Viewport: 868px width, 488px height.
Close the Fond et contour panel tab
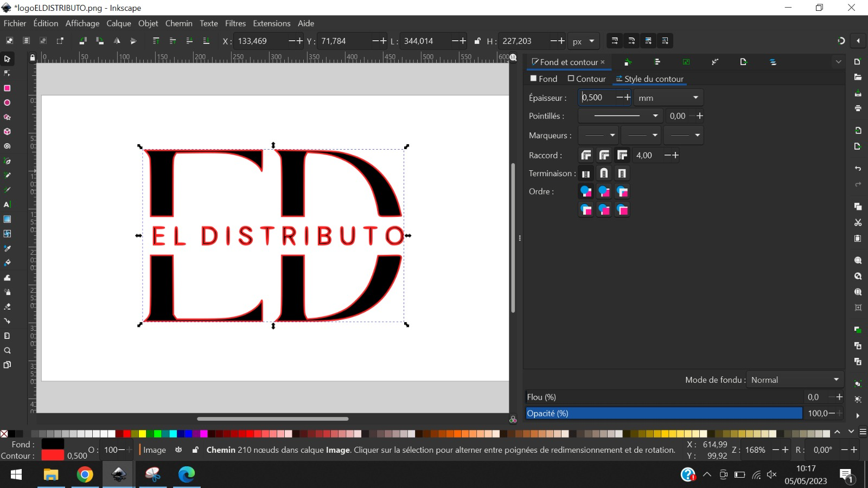coord(603,62)
